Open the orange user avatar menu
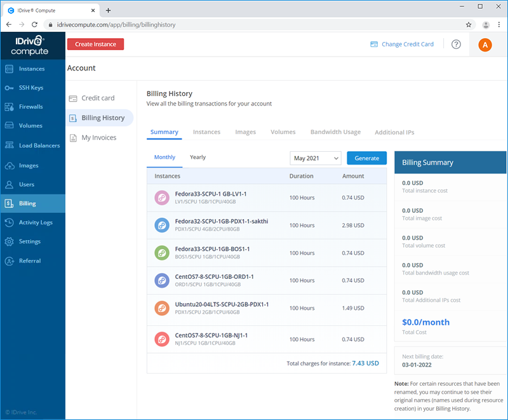Screen dimensions: 508x420 [485, 44]
